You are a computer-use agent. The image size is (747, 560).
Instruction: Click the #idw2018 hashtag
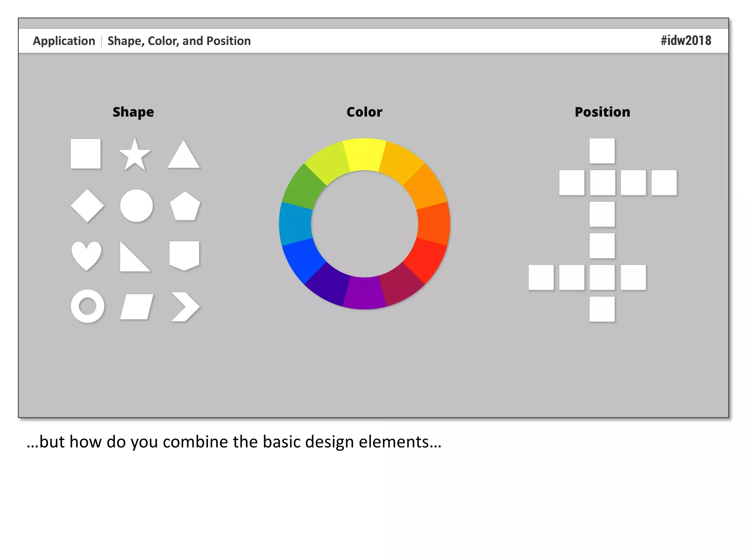pyautogui.click(x=686, y=40)
